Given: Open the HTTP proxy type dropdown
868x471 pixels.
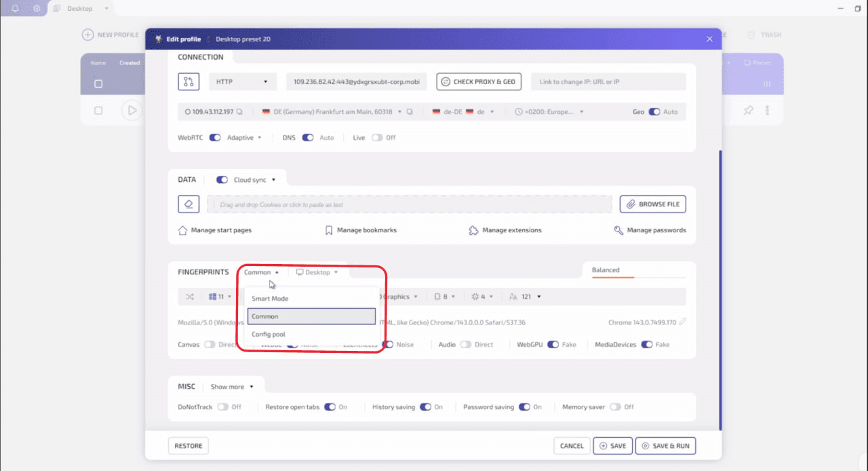Looking at the screenshot, I should 243,81.
